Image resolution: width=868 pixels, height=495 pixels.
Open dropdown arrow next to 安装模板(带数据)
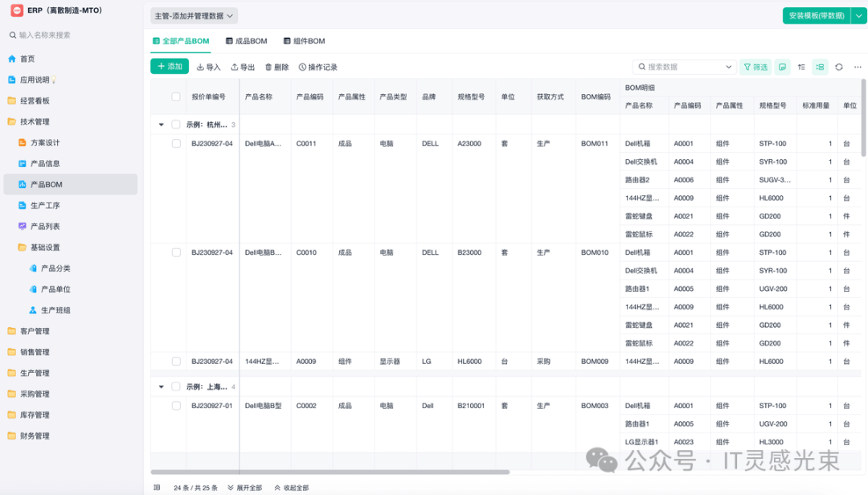859,16
